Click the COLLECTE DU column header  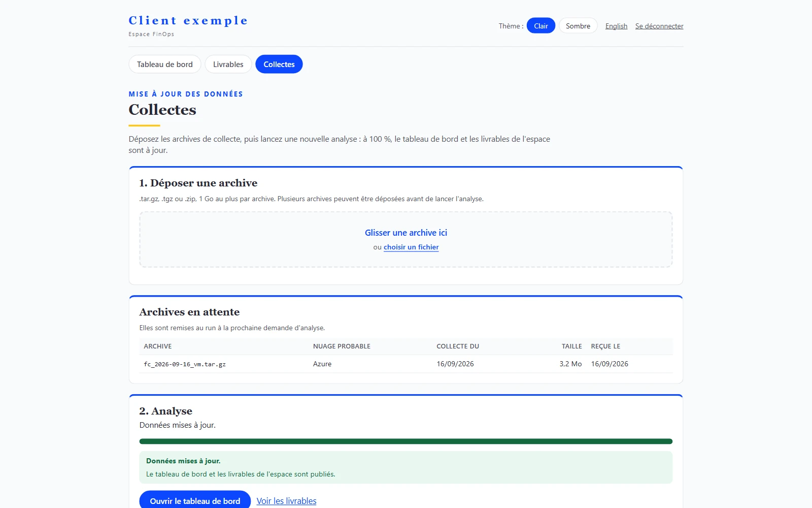coord(458,346)
